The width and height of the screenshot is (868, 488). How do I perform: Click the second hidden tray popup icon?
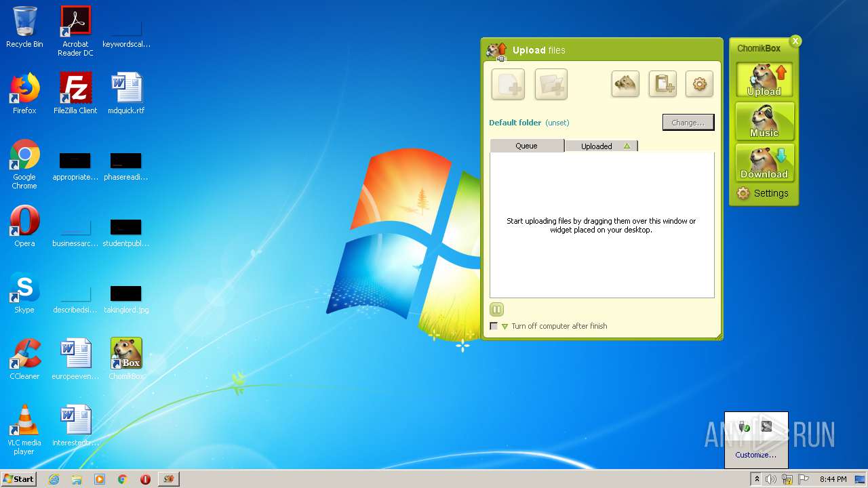coord(767,426)
